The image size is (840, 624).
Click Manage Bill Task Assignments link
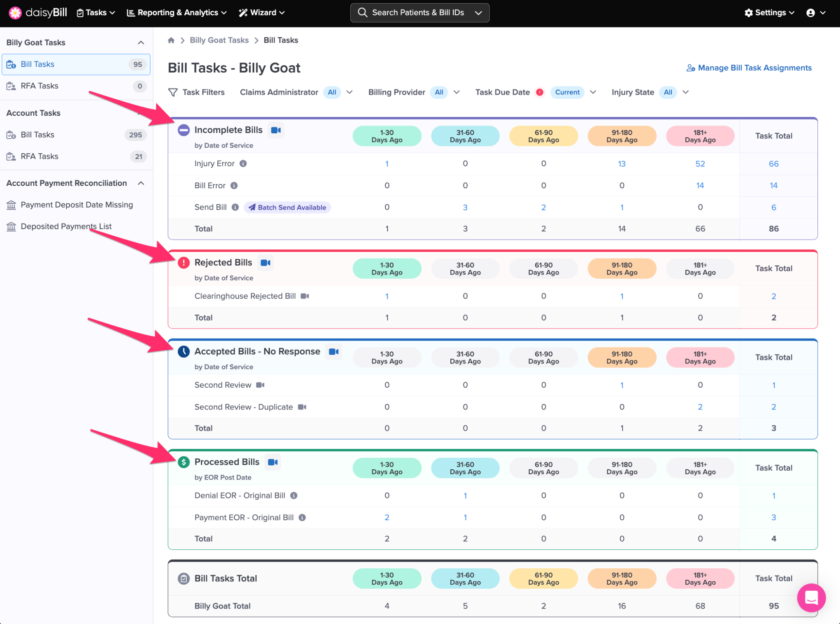[x=749, y=68]
